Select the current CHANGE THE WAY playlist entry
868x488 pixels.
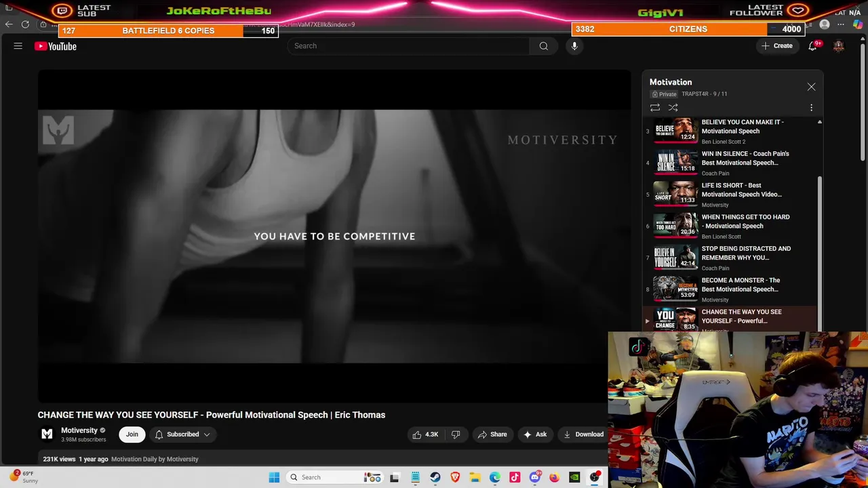[x=730, y=319]
